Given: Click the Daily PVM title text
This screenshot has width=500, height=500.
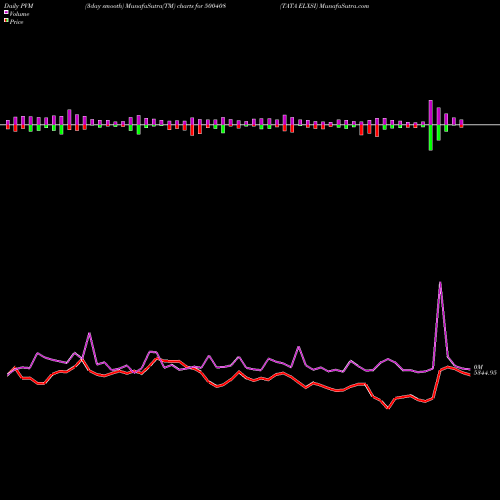Looking at the screenshot, I should pos(19,6).
